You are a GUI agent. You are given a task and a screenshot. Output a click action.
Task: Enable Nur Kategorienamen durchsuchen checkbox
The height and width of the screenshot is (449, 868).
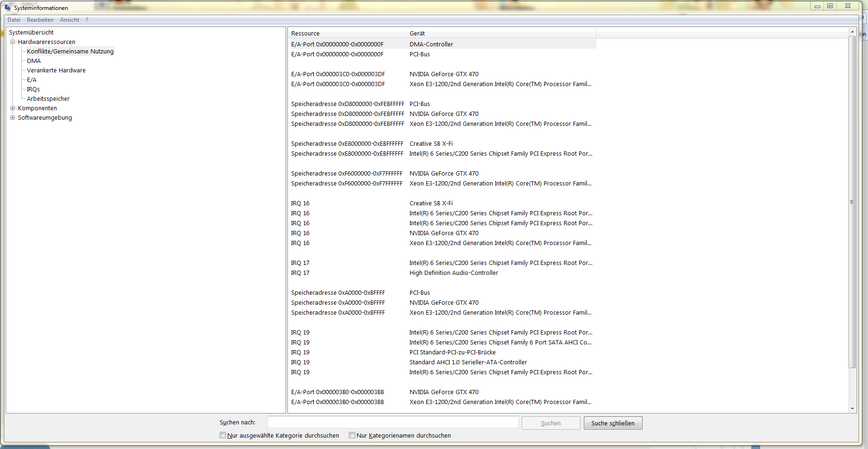(352, 435)
